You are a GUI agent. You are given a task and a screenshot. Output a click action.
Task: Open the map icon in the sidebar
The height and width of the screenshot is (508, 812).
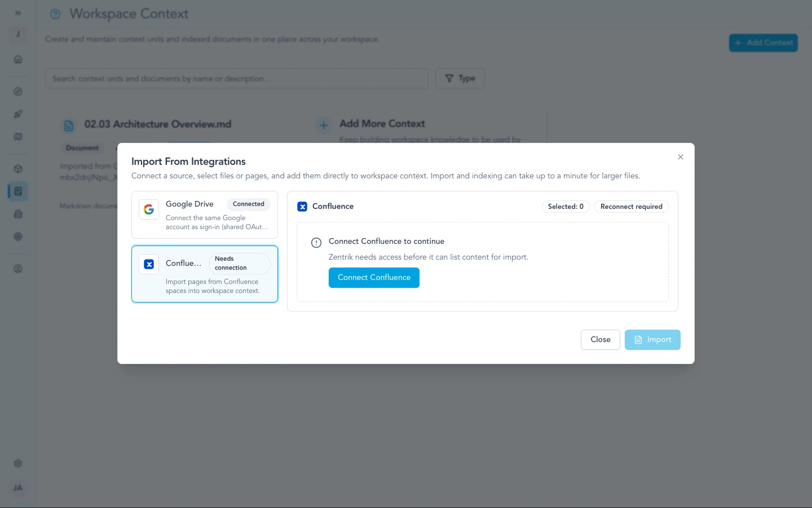click(18, 137)
